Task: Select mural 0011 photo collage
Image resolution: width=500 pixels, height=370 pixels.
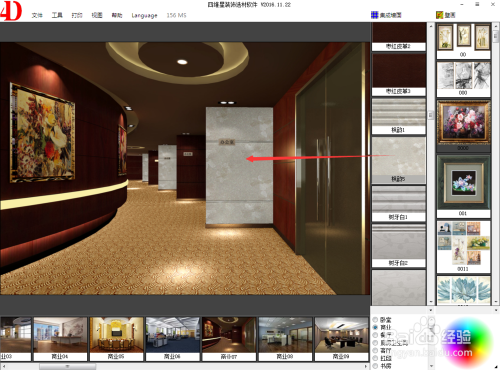Action: coord(464,247)
